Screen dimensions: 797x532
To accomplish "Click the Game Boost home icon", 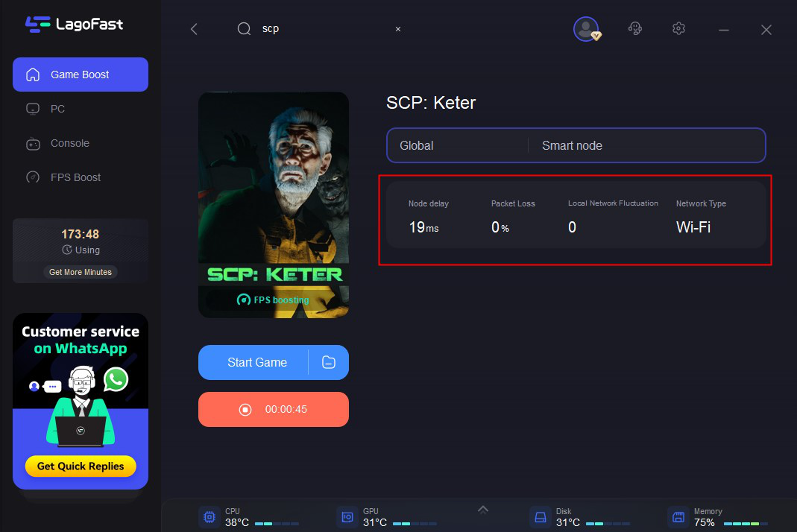I will tap(33, 75).
